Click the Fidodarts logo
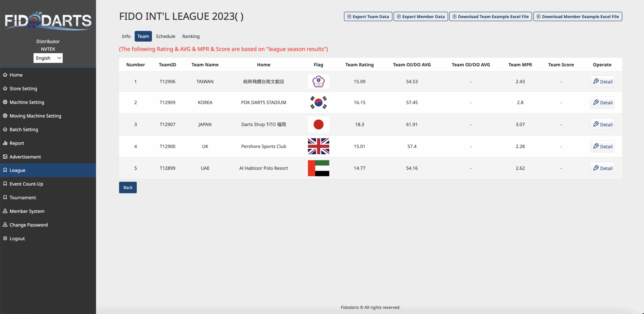 pos(48,21)
